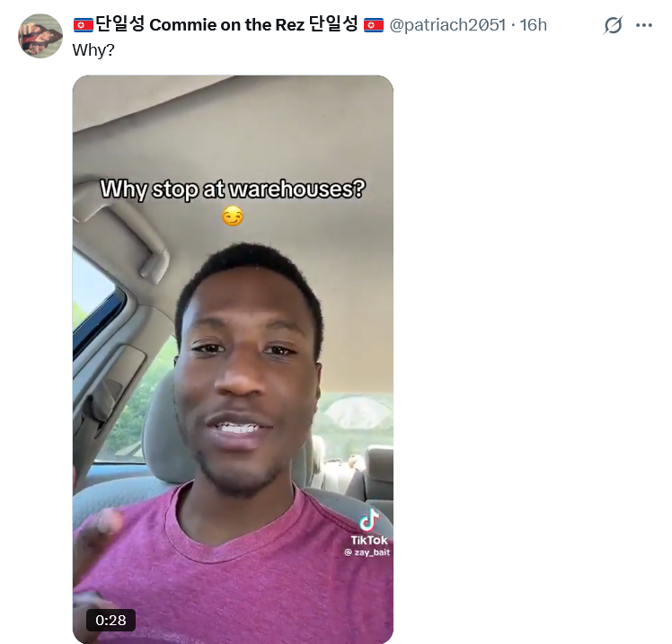Click the tweet text "Why?"
The width and height of the screenshot is (672, 644).
tap(93, 50)
